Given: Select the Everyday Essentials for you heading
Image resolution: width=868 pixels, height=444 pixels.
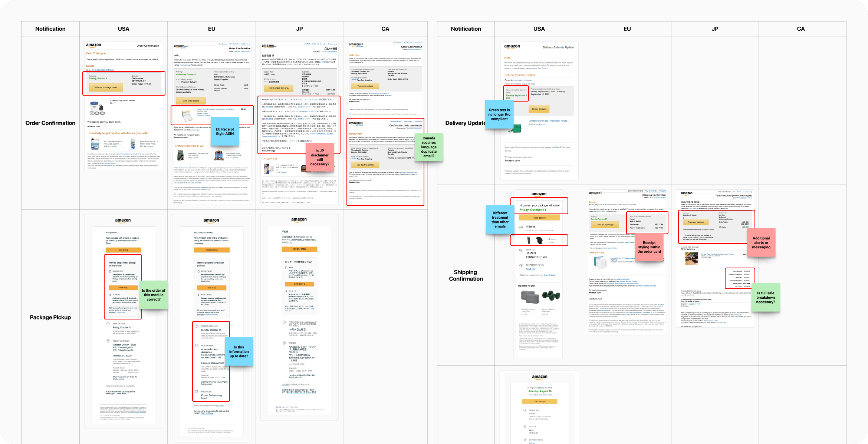Looking at the screenshot, I should [x=189, y=146].
